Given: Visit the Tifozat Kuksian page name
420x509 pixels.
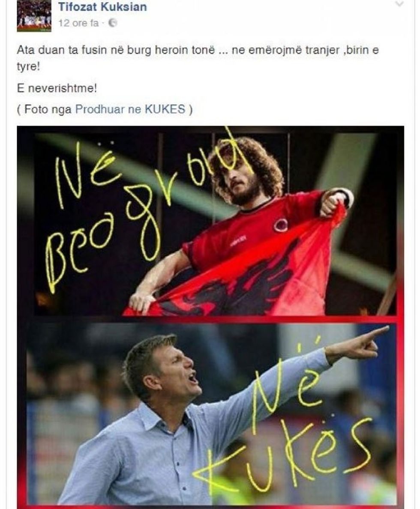Looking at the screenshot, I should (x=102, y=6).
